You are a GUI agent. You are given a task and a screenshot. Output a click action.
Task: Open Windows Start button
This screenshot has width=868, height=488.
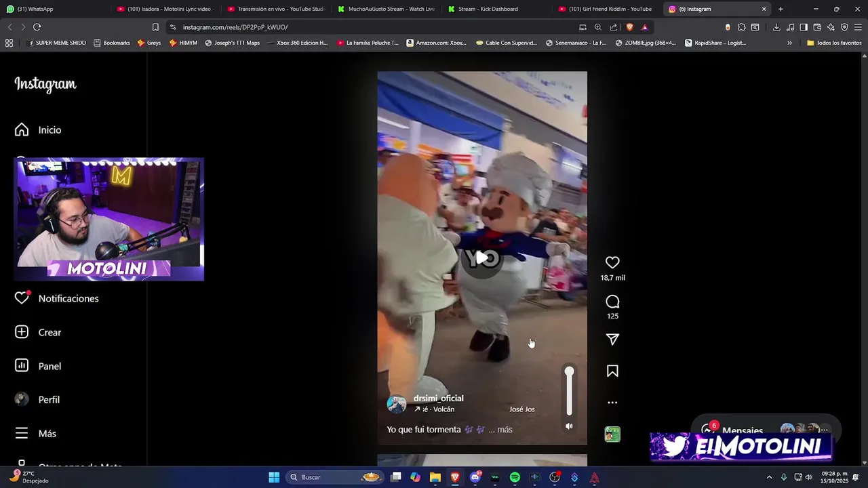click(x=274, y=477)
